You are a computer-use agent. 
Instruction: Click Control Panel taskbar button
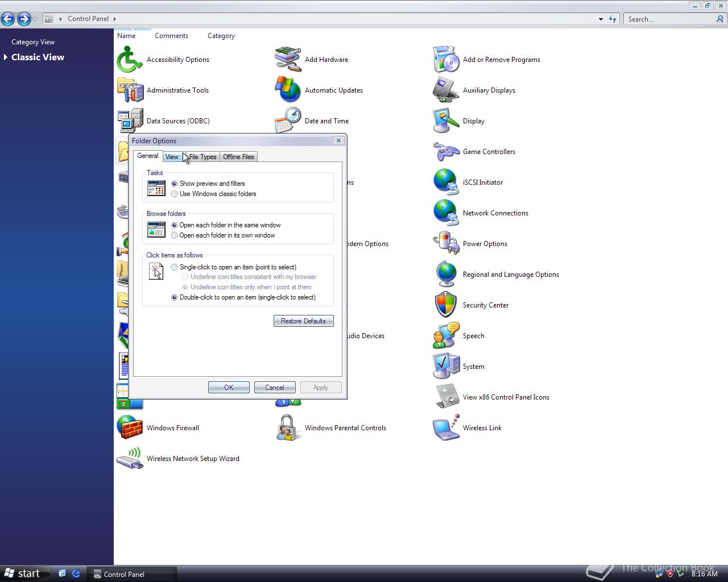(x=132, y=574)
